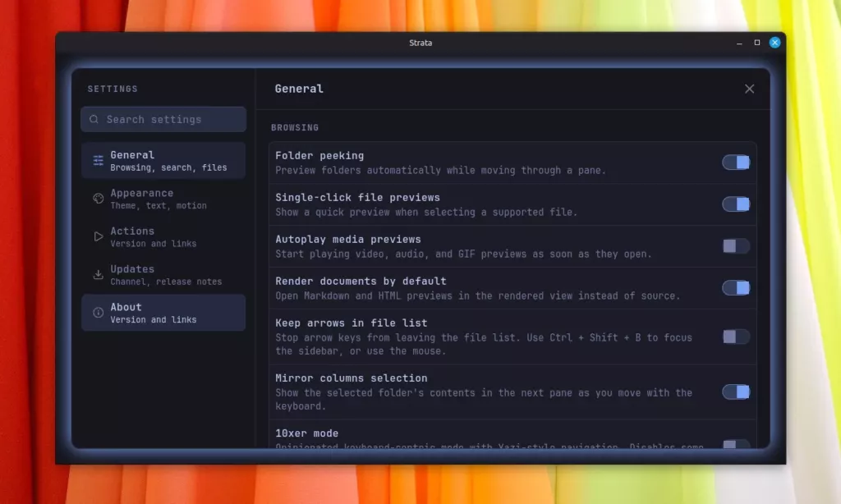
Task: Select the About settings entry
Action: (163, 313)
